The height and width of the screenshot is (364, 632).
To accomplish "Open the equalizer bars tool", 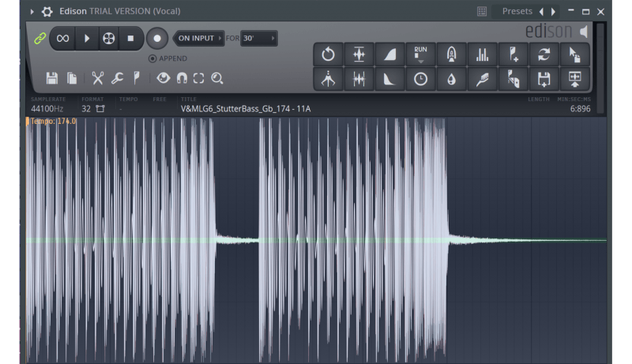I will coord(482,54).
